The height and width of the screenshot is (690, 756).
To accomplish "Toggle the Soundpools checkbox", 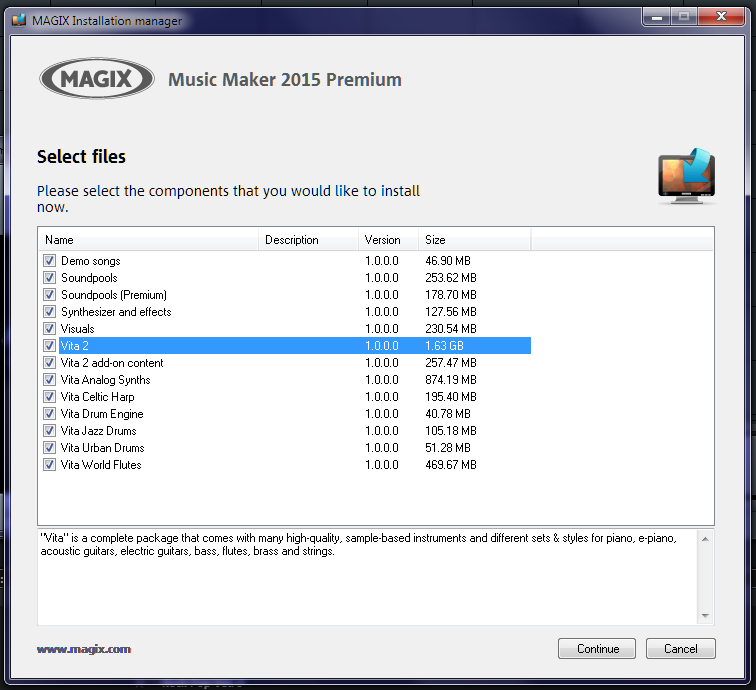I will pyautogui.click(x=49, y=278).
